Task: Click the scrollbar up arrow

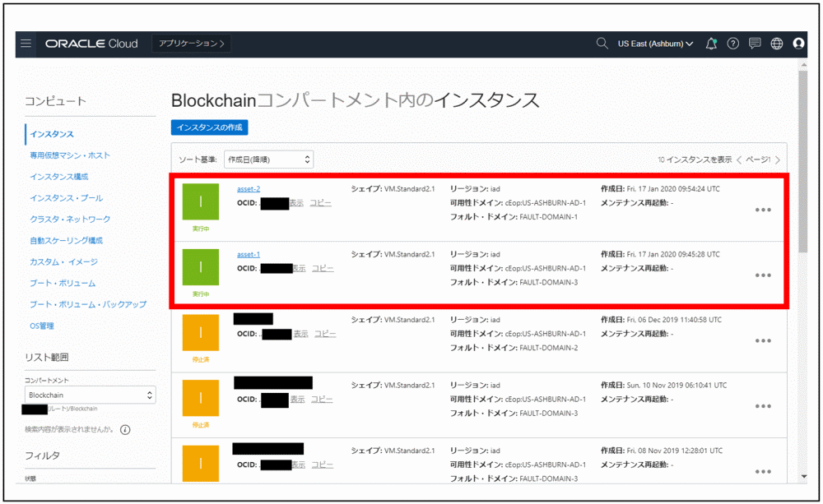Action: (x=803, y=64)
